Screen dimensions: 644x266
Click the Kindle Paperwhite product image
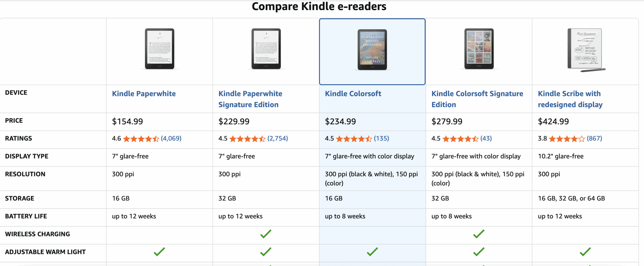coord(159,49)
